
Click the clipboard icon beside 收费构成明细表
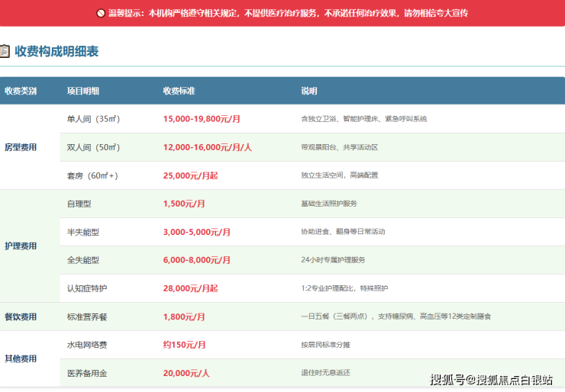[x=5, y=51]
